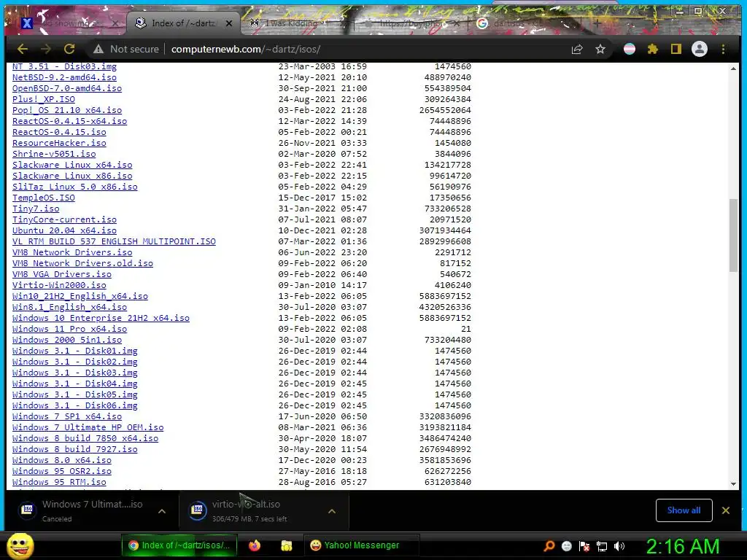747x560 pixels.
Task: Close the downloads bar
Action: coord(726,510)
